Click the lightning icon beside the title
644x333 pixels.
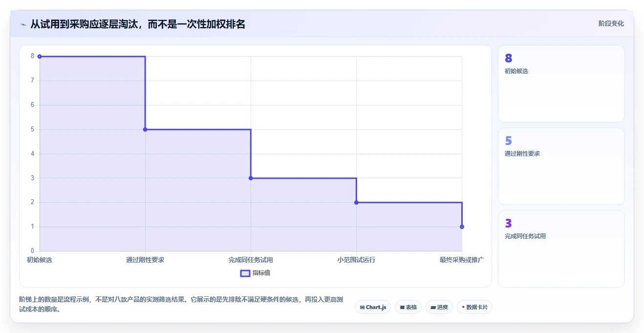click(x=23, y=24)
